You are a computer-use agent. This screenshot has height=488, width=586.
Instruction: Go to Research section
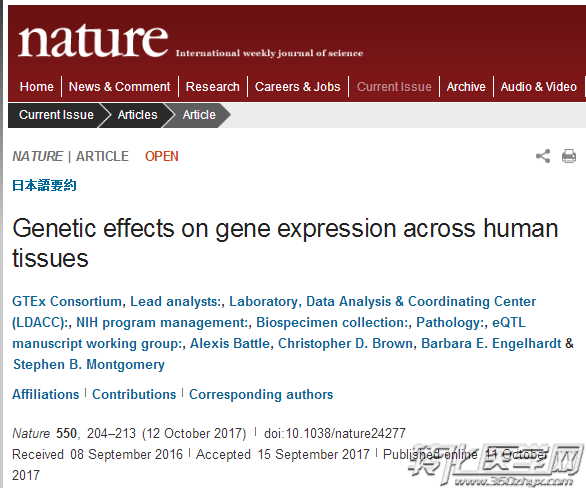[213, 87]
